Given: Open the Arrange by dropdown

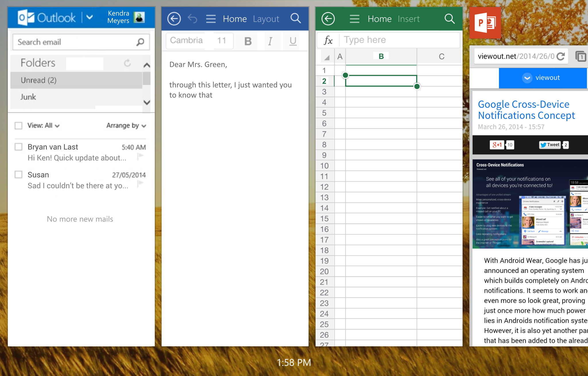Looking at the screenshot, I should point(126,125).
